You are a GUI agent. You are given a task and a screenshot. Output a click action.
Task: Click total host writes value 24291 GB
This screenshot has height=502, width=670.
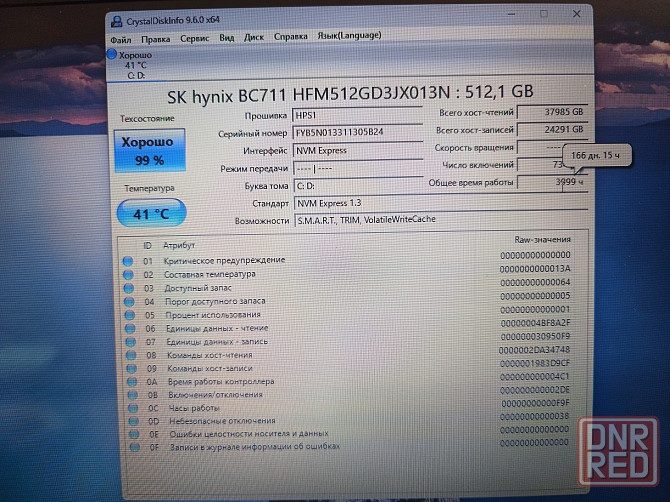click(552, 129)
